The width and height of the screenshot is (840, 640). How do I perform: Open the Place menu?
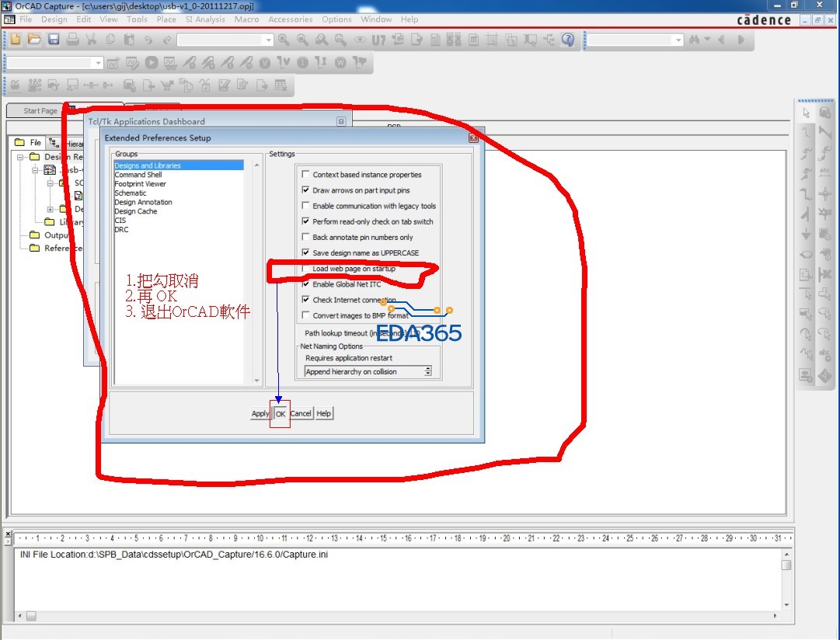166,19
